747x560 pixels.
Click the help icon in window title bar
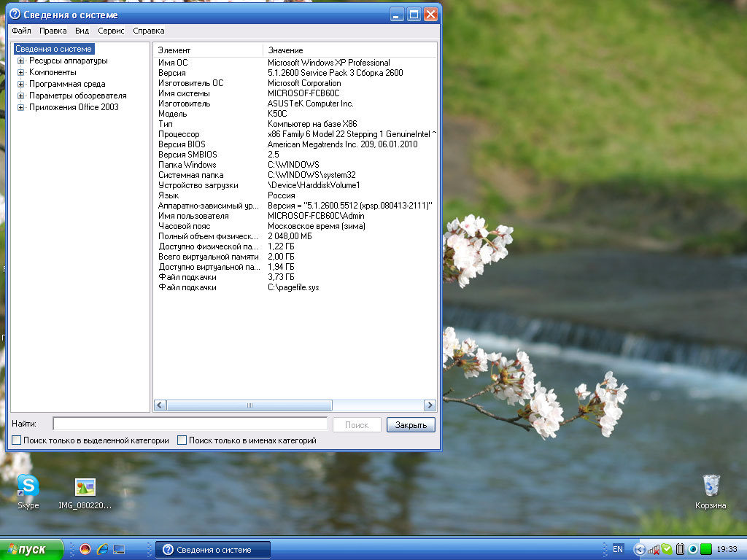click(x=15, y=15)
